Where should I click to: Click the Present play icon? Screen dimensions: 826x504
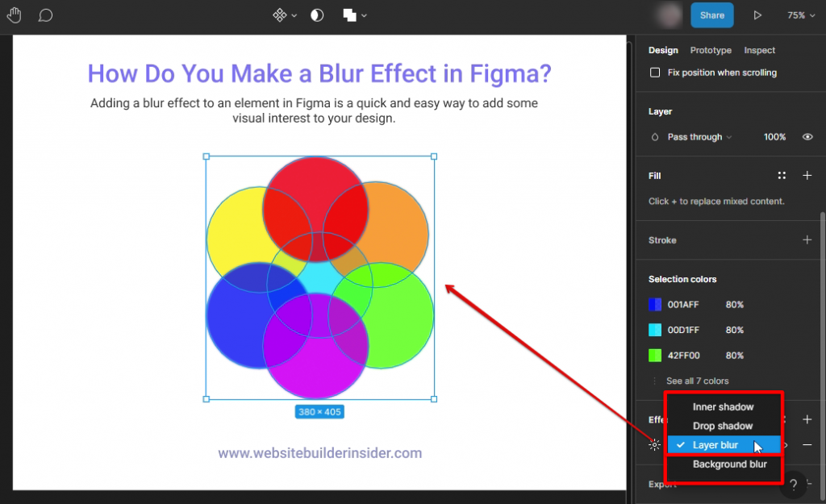click(x=757, y=15)
